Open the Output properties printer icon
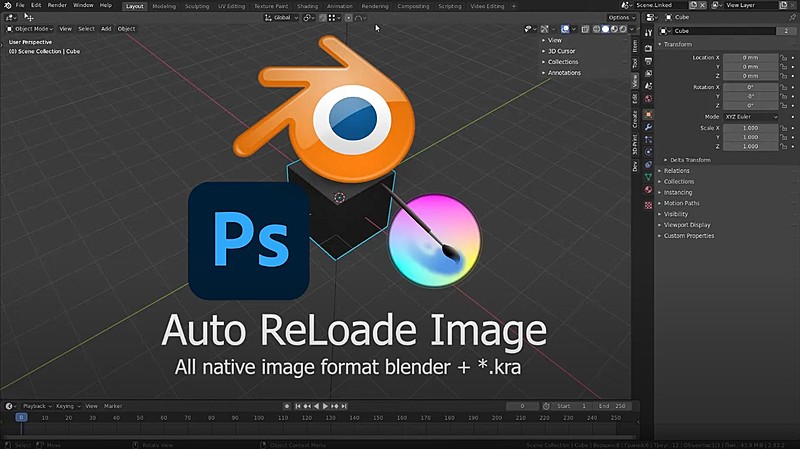 (648, 61)
